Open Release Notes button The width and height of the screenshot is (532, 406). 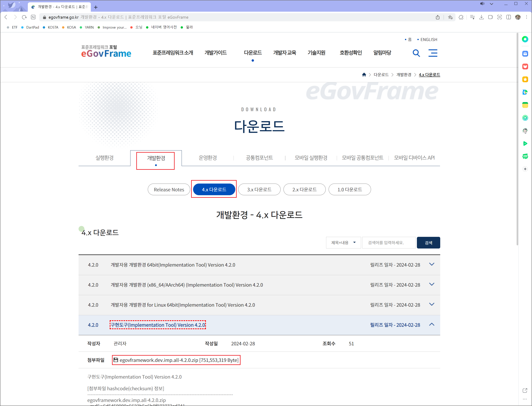[169, 189]
